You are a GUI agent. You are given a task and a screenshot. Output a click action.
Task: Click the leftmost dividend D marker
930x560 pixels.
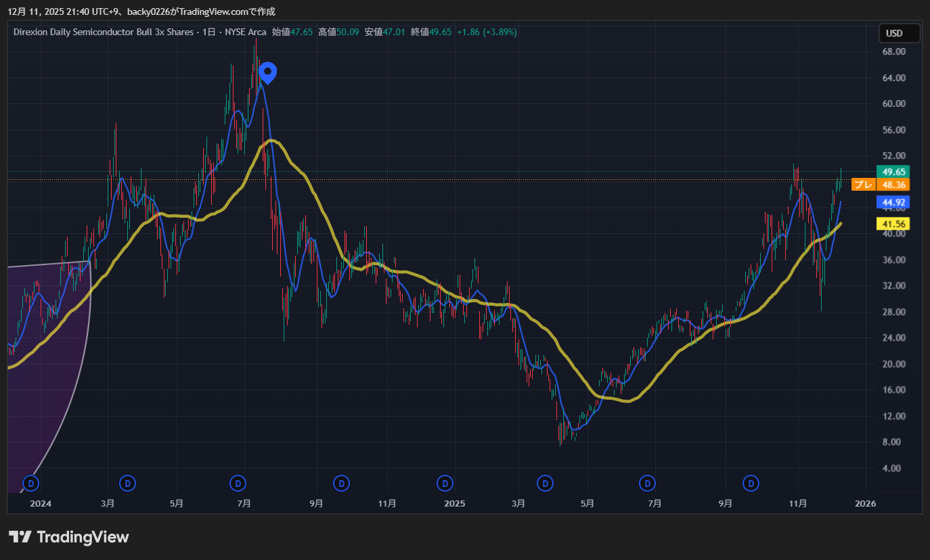tap(31, 483)
